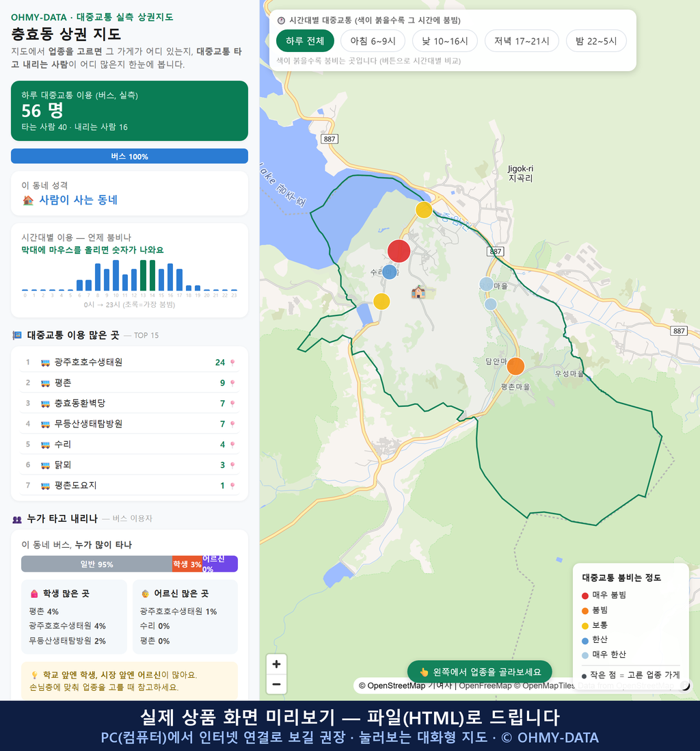Click the 왼쪽에서 업종을 골라보세요 button
The image size is (700, 751).
480,672
